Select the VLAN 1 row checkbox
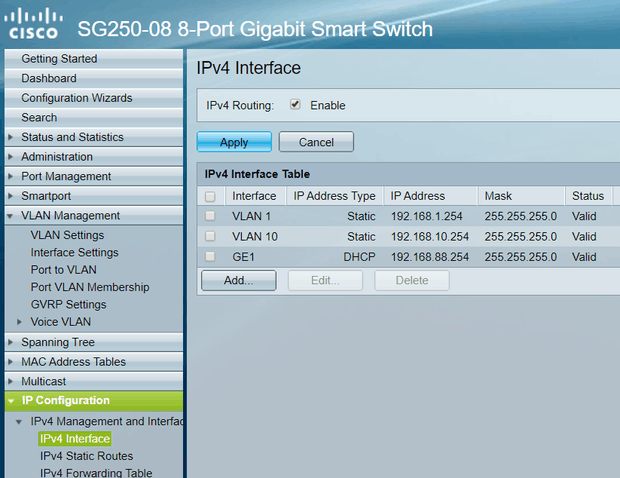620x478 pixels. 210,216
